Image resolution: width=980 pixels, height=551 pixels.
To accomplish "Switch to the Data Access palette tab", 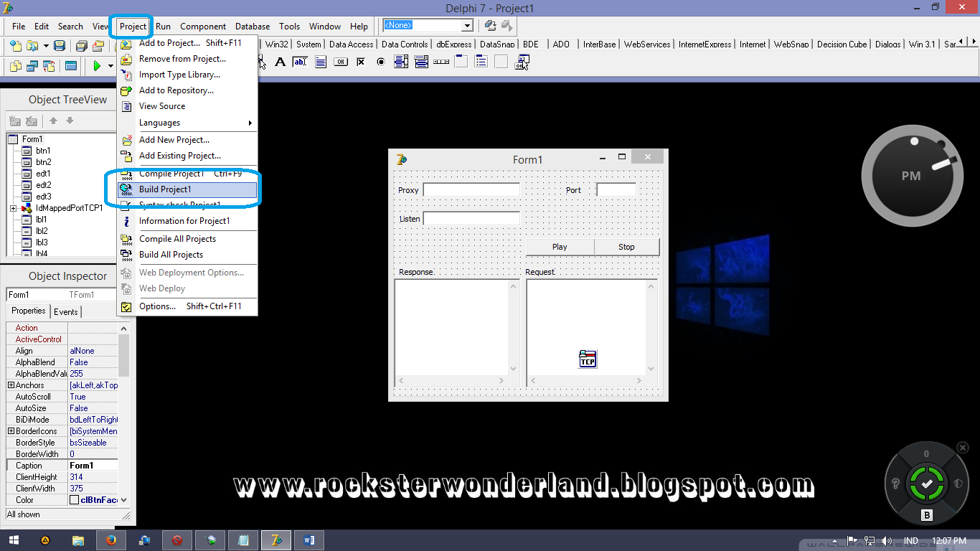I will [x=351, y=44].
